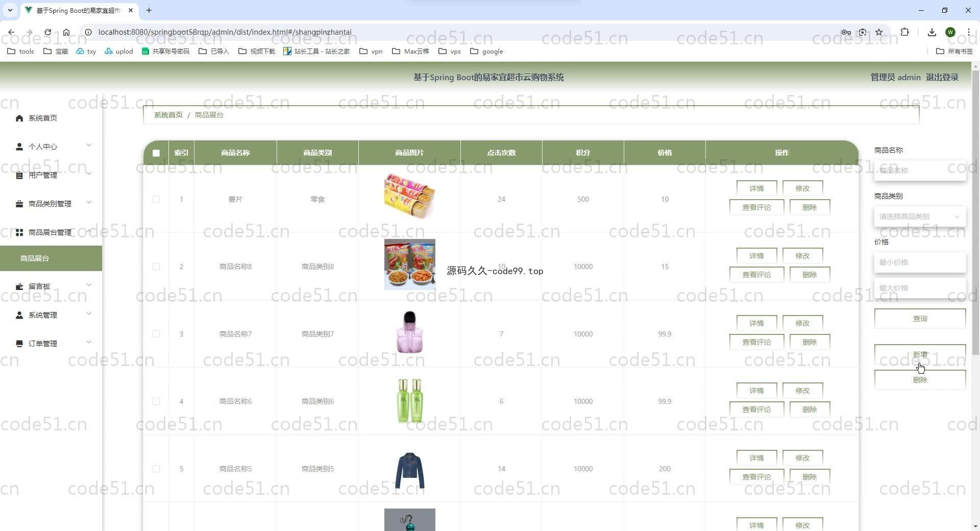Collapse the 商品展台管理 menu chevron
Screen dimensions: 980x531
[89, 231]
